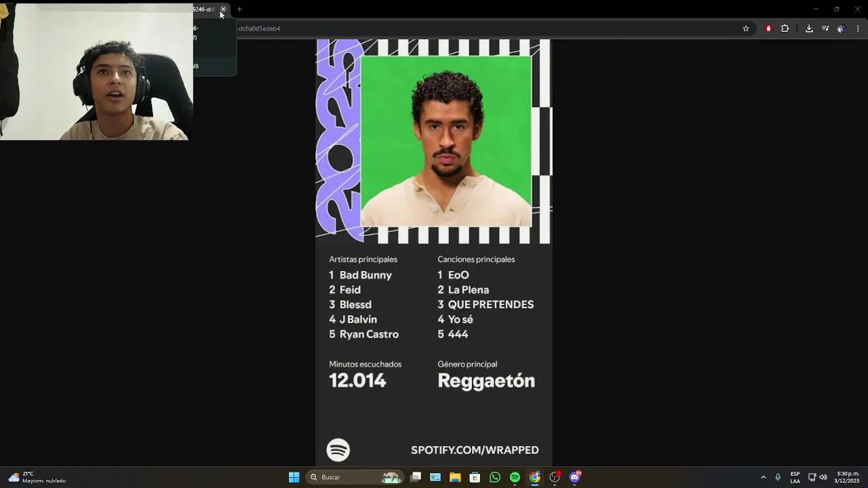Select top artist 'Bad Bunny'
The height and width of the screenshot is (488, 868).
pos(366,275)
